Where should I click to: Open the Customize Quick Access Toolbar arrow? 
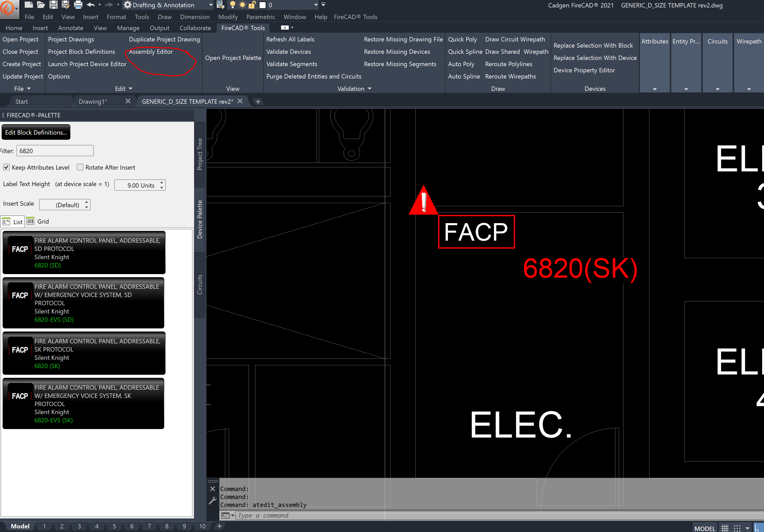point(323,5)
